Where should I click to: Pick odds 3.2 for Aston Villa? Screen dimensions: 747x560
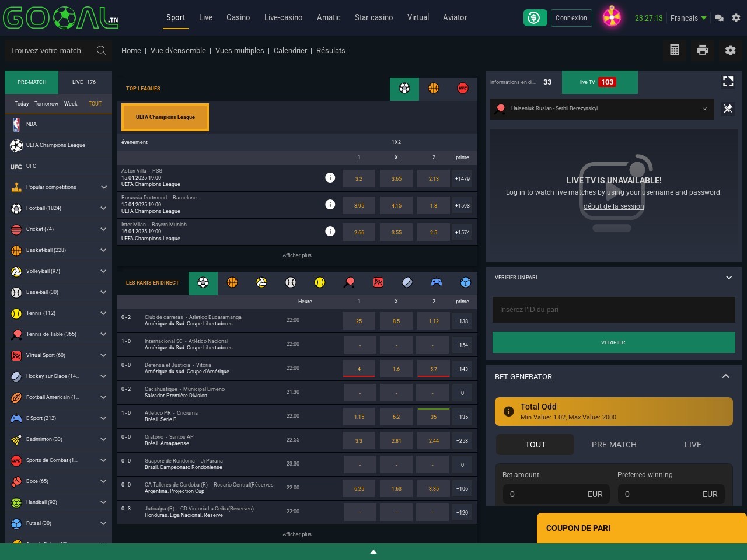point(359,179)
